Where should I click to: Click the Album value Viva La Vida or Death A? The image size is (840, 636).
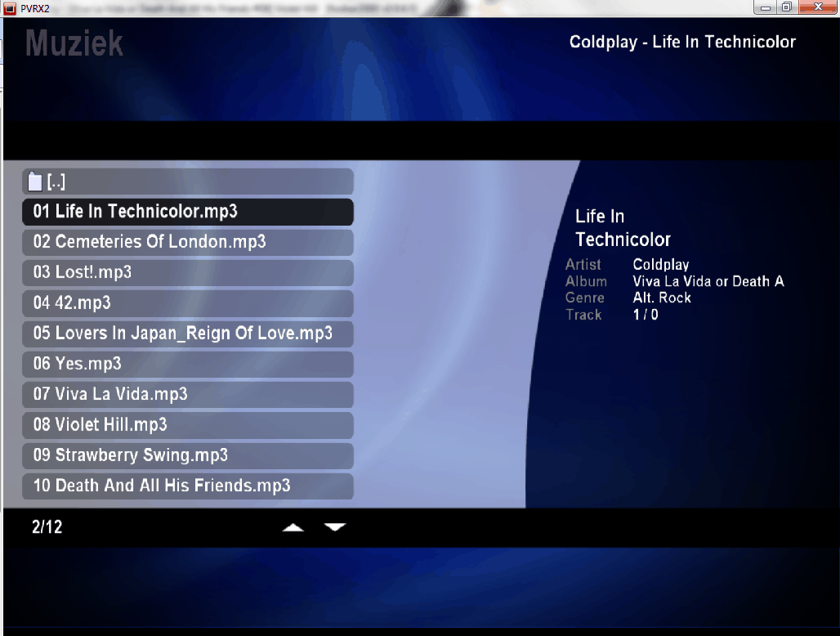(x=708, y=281)
